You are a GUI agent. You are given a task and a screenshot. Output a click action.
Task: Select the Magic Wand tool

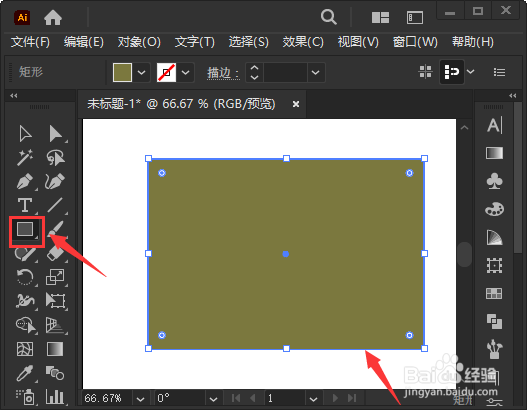(25, 157)
